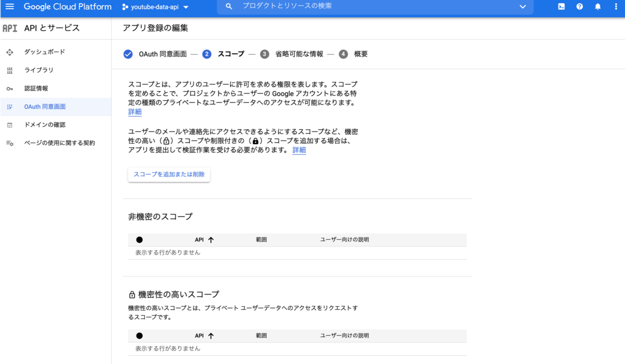Open the help icon in the header
625x364 pixels.
tap(580, 7)
